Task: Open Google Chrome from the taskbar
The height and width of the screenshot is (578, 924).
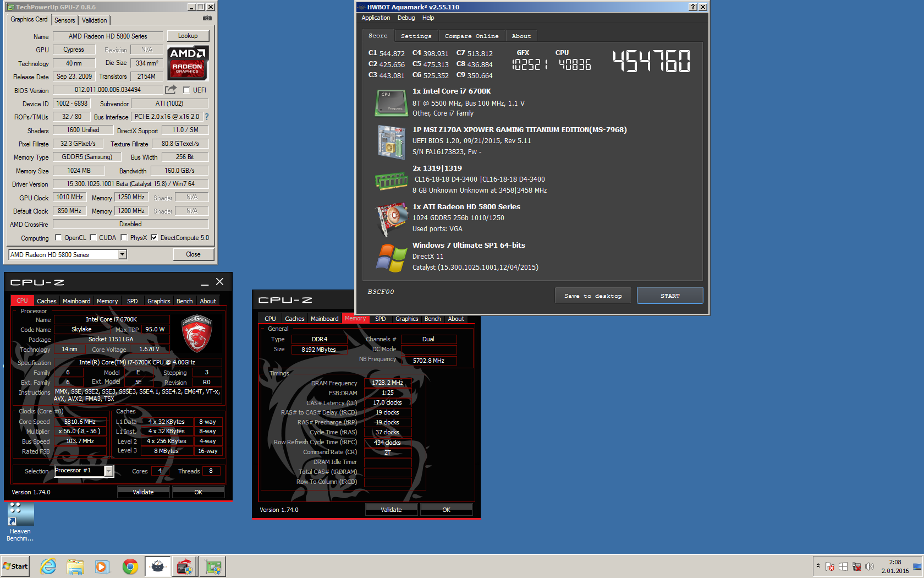Action: pos(130,566)
